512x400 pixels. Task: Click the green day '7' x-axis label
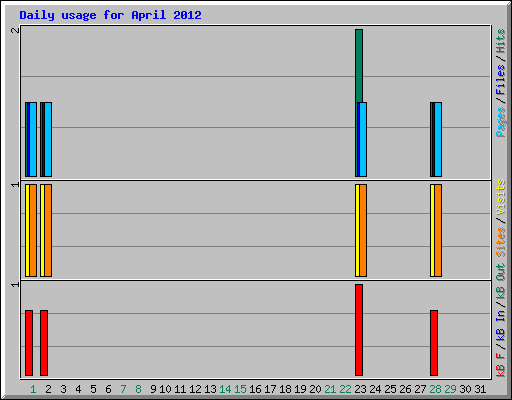[x=123, y=389]
